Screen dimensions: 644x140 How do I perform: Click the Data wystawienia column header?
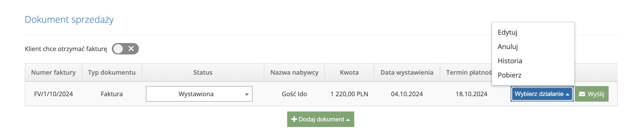click(x=407, y=72)
